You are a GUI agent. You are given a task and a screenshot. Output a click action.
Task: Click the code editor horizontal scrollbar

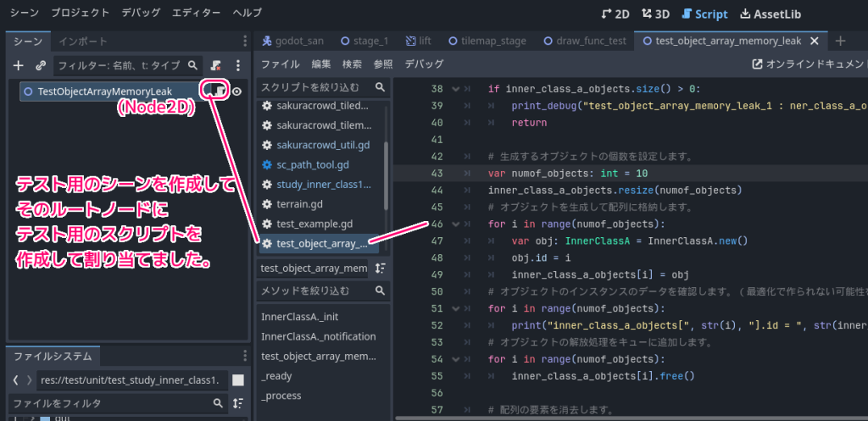(631, 418)
